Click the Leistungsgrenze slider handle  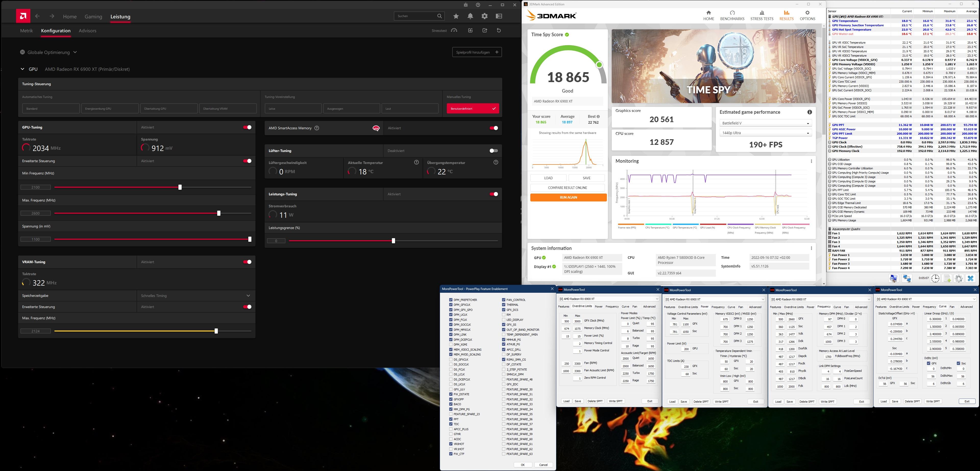[393, 241]
